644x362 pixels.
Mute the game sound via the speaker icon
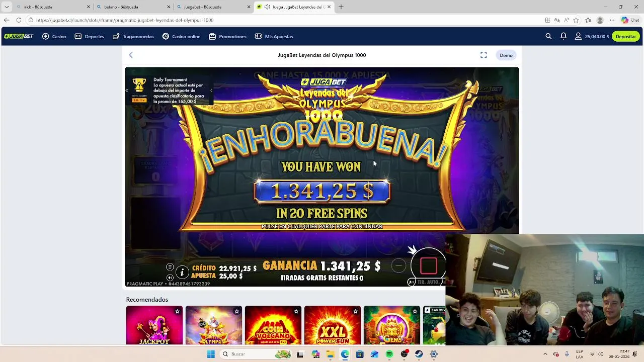coord(170,278)
